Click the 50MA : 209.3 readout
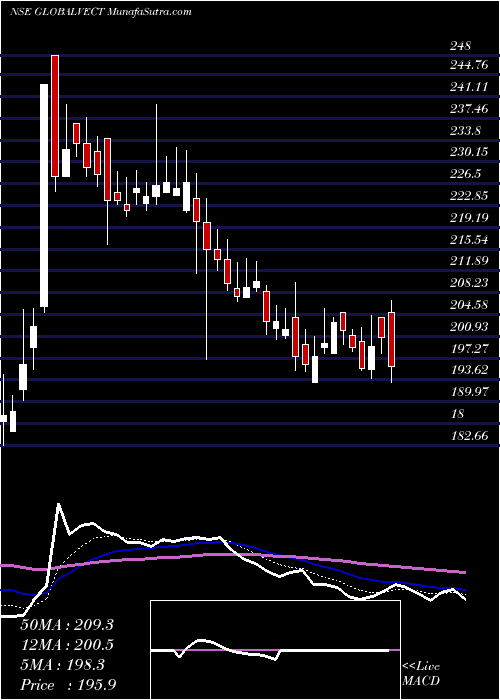Viewport: 500px width, 700px height. 67,625
